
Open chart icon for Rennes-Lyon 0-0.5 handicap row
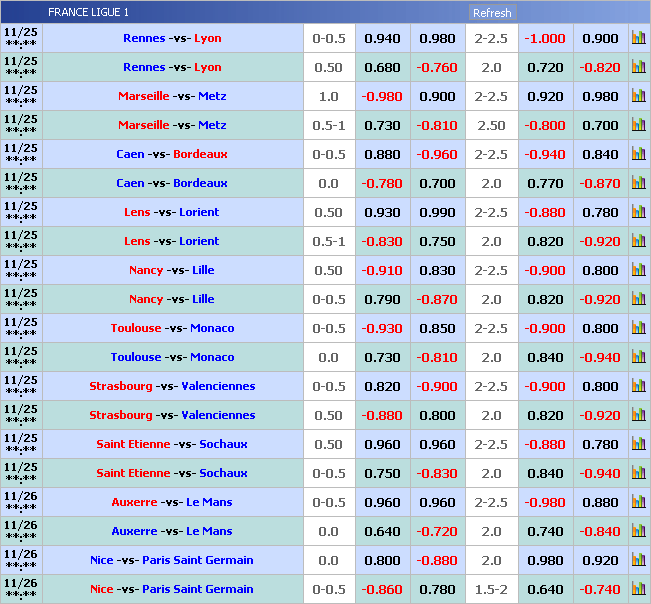[638, 38]
